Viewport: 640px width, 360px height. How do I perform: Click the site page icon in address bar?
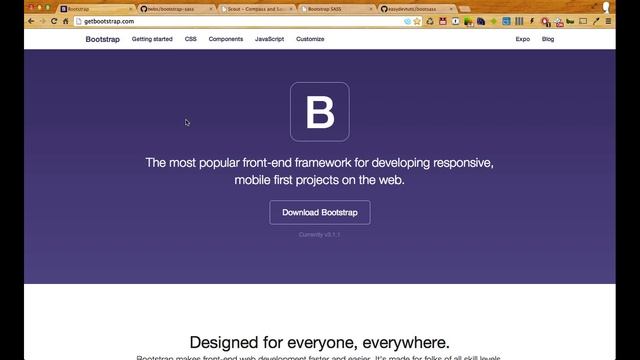[79, 21]
